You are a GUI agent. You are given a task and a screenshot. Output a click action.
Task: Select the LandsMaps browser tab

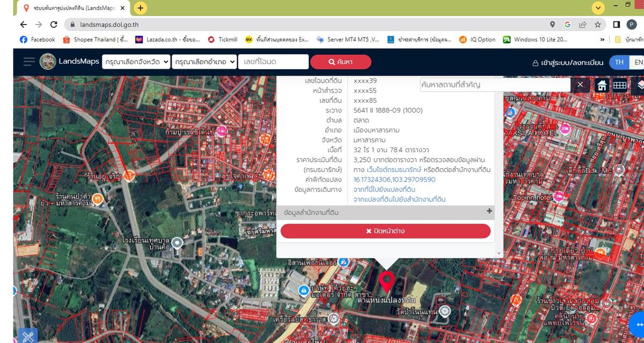(x=72, y=9)
